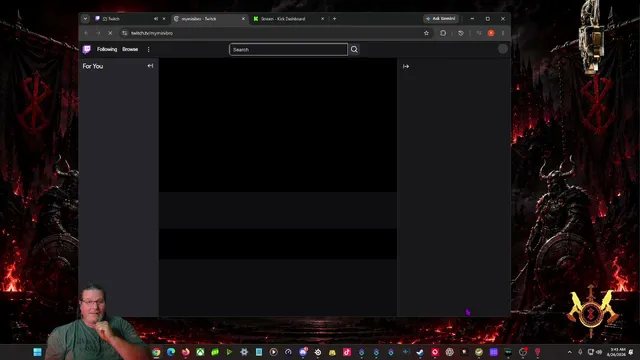
Task: Click the black Twitch video player area
Action: [278, 125]
